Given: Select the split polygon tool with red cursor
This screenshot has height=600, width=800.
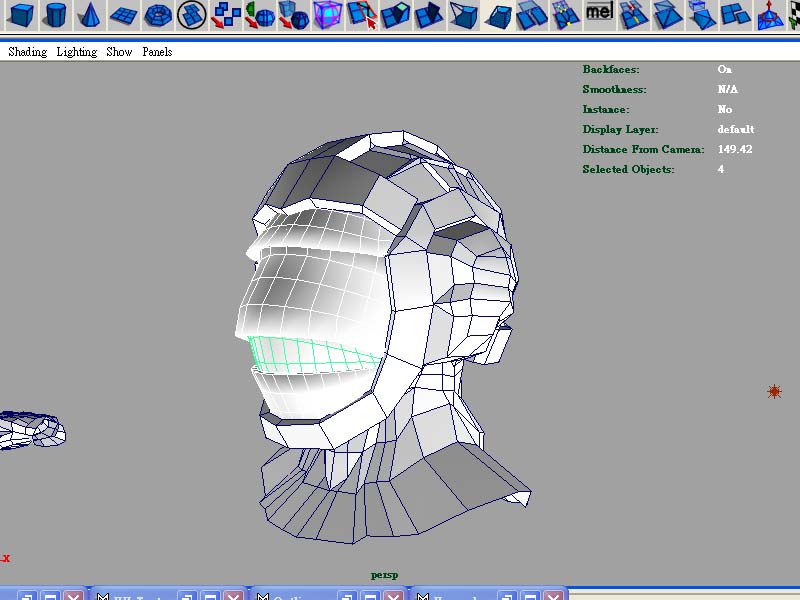Looking at the screenshot, I should click(362, 15).
